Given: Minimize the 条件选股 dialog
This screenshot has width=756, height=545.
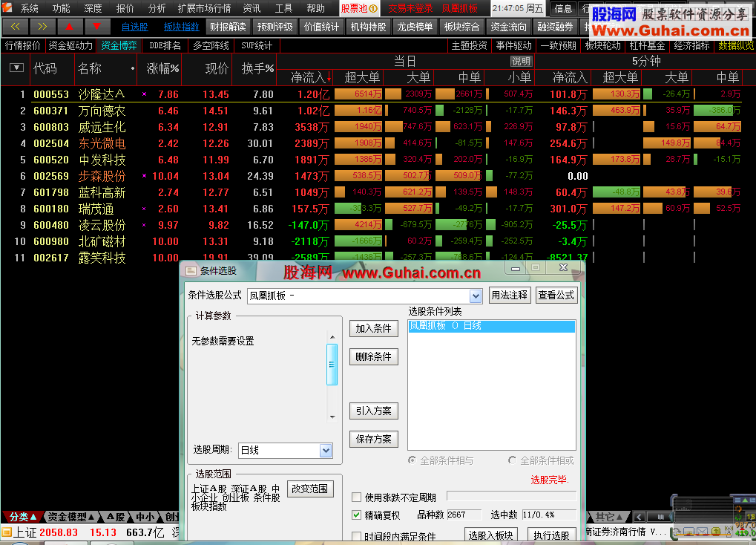Looking at the screenshot, I should (516, 268).
